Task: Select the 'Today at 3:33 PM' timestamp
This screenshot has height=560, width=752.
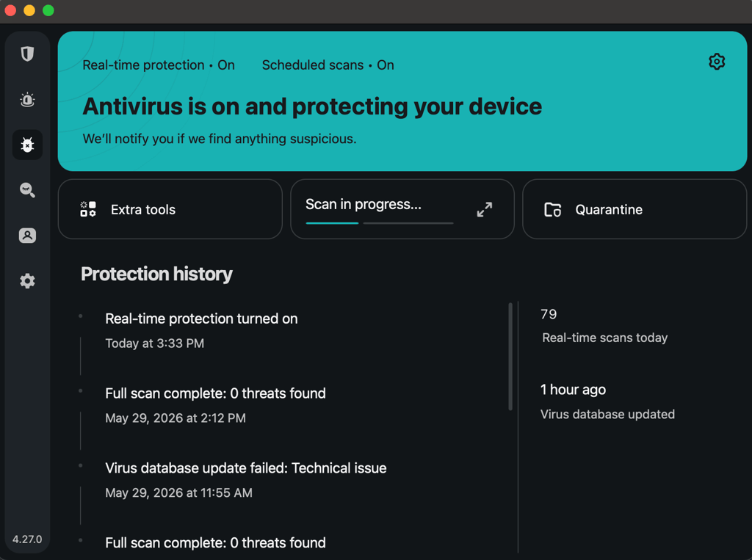Action: 154,343
